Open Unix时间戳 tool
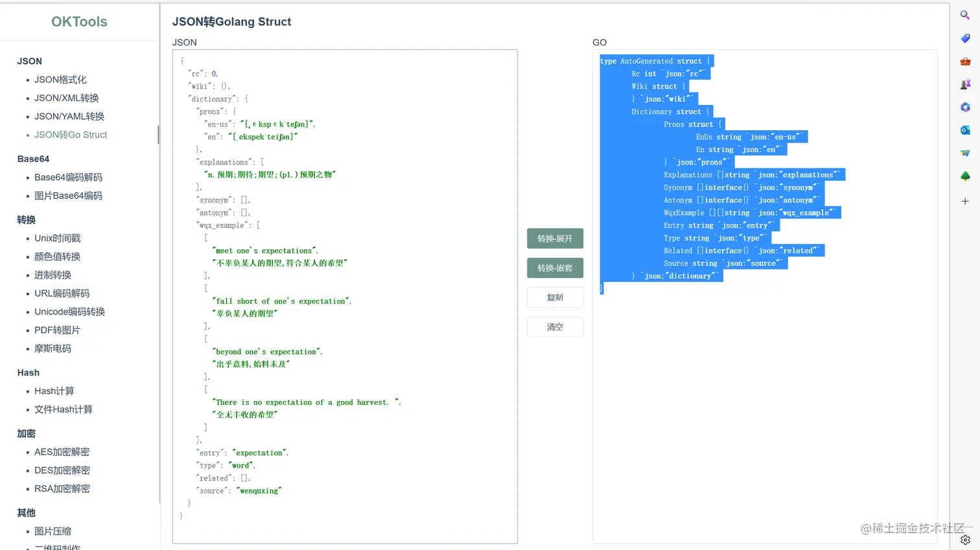The image size is (980, 550). [58, 238]
